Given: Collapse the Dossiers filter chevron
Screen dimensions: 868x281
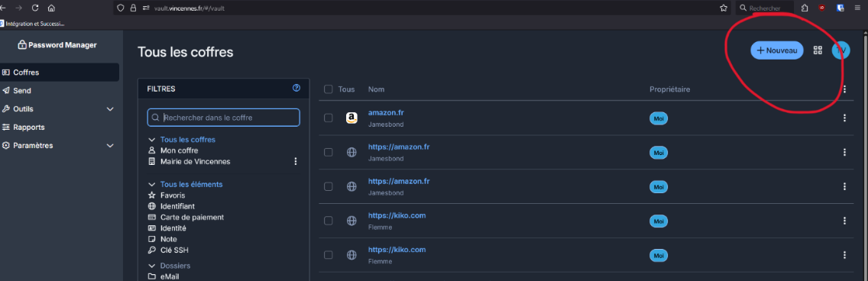Looking at the screenshot, I should [x=152, y=266].
